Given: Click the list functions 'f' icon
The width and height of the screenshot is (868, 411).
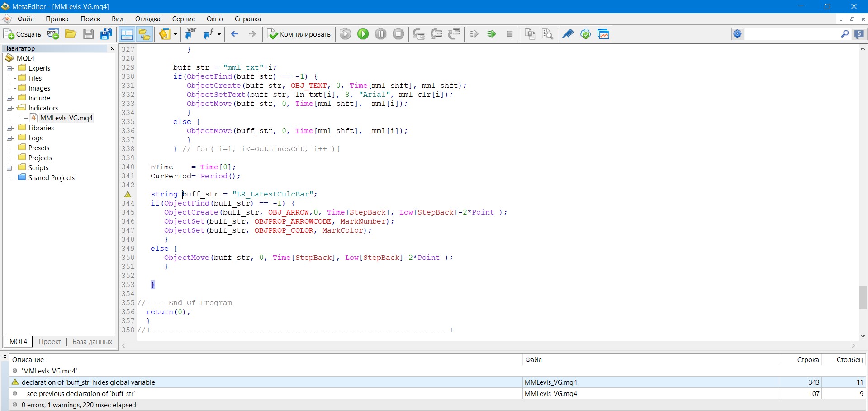Looking at the screenshot, I should click(209, 34).
